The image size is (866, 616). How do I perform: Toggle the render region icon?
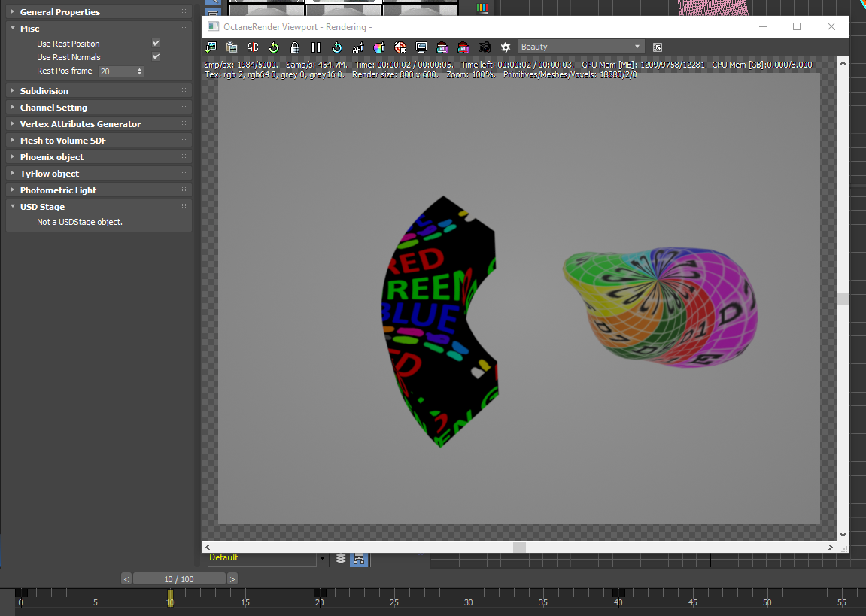(x=442, y=47)
